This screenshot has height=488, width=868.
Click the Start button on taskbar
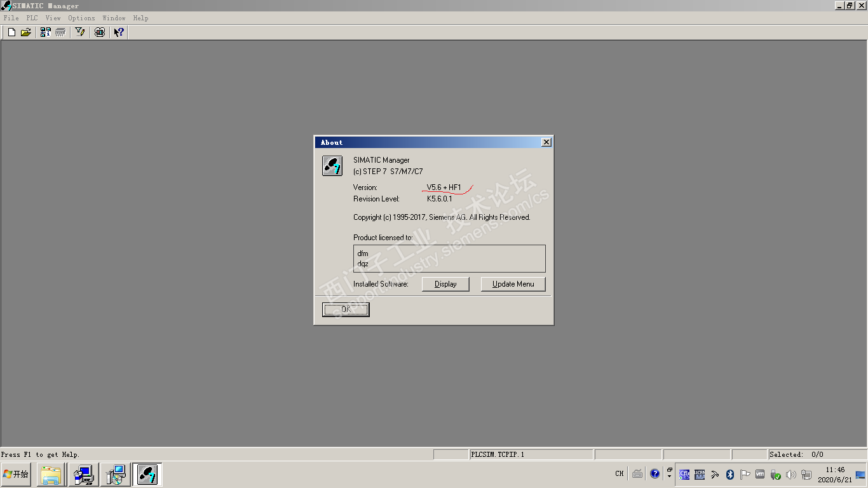[16, 474]
